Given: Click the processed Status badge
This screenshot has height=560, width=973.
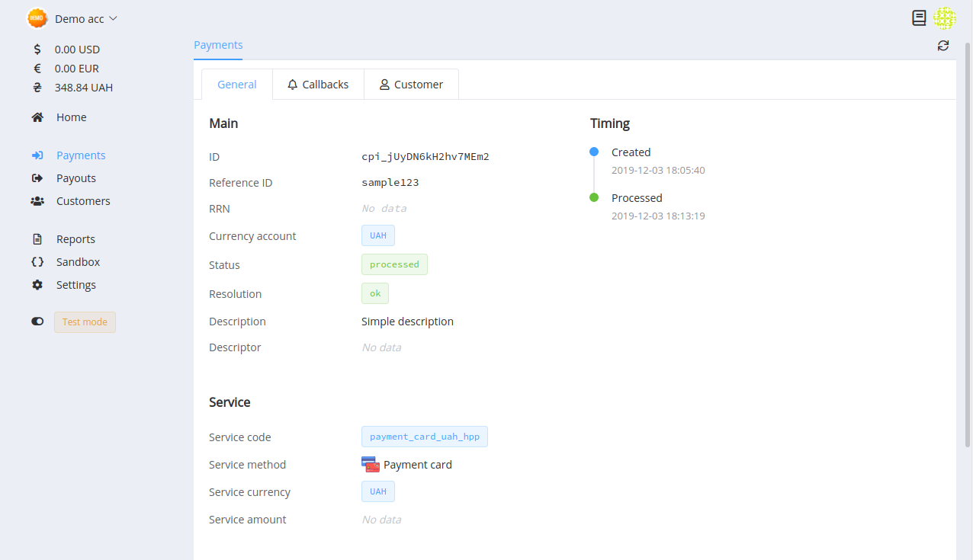Looking at the screenshot, I should coord(394,264).
